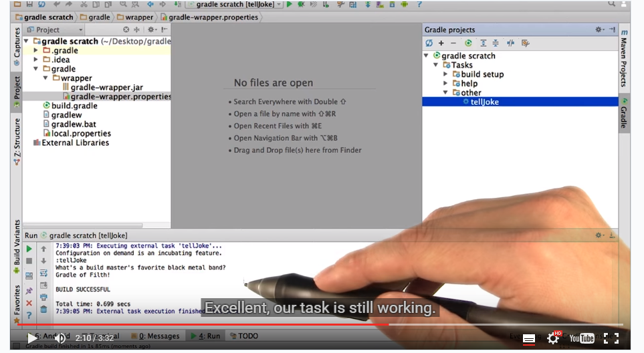The image size is (644, 353).
Task: Click the Debug bug icon in top toolbar
Action: (301, 4)
